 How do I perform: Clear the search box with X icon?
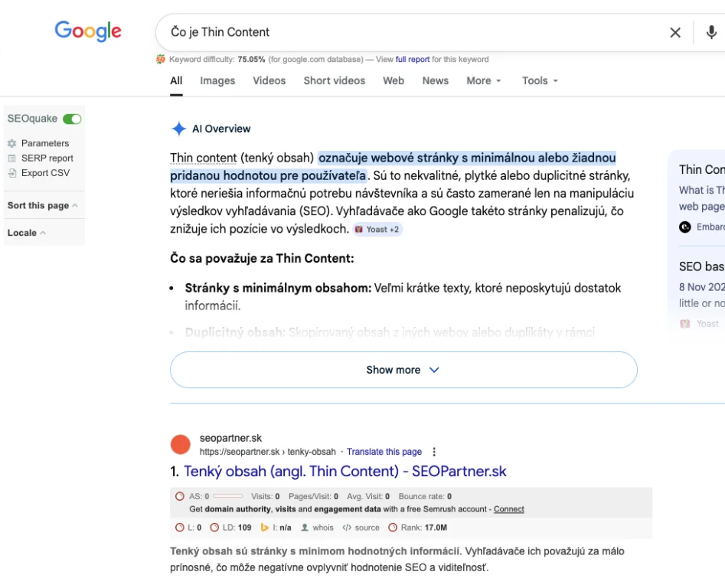coord(675,32)
